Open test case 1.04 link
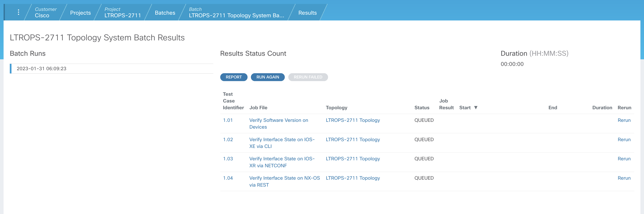The image size is (644, 214). click(x=228, y=178)
